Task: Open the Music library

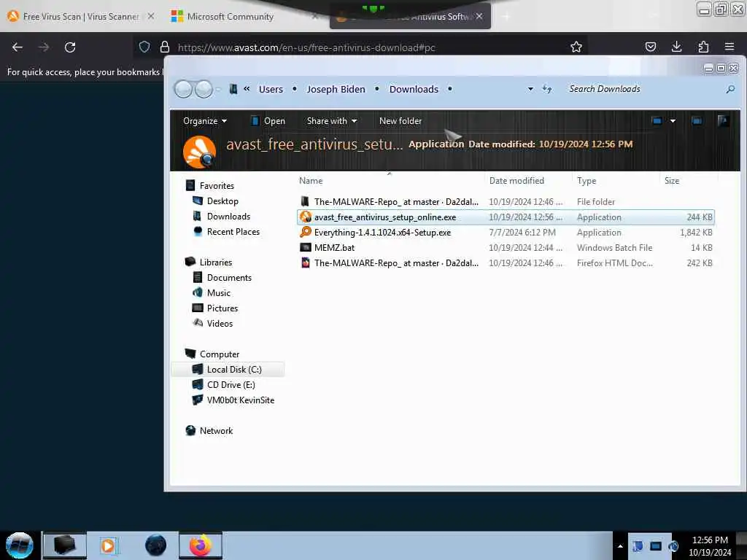Action: [218, 293]
